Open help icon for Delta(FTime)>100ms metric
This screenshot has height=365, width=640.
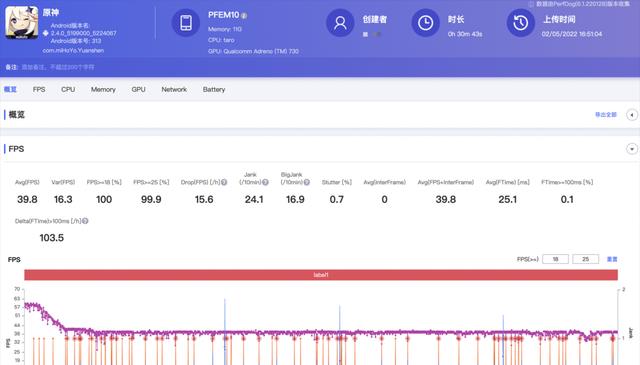coord(85,221)
